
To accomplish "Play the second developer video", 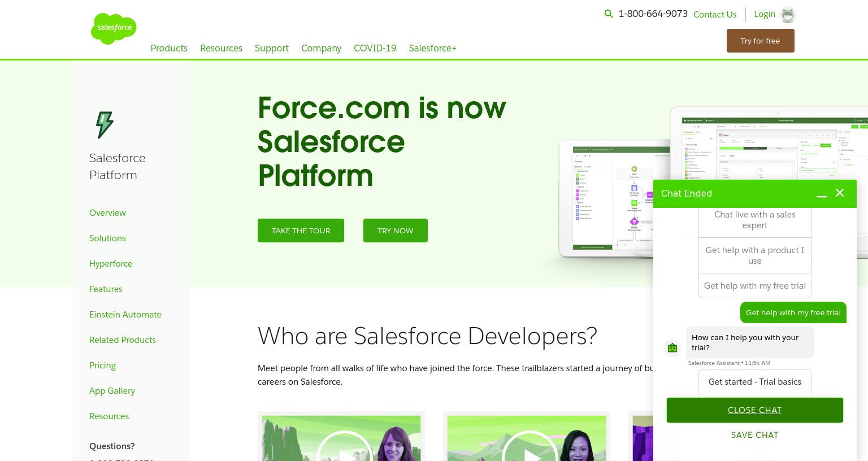I will tap(530, 446).
